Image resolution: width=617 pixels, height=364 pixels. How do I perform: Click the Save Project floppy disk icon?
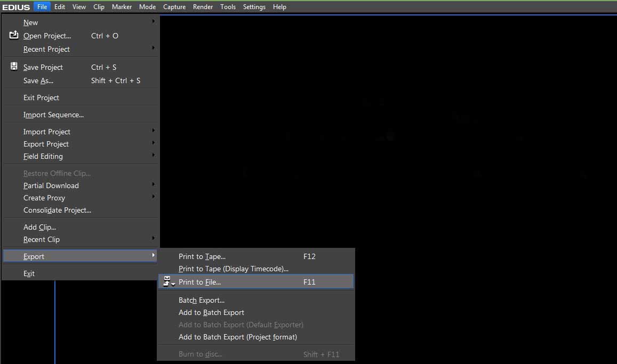coord(14,67)
